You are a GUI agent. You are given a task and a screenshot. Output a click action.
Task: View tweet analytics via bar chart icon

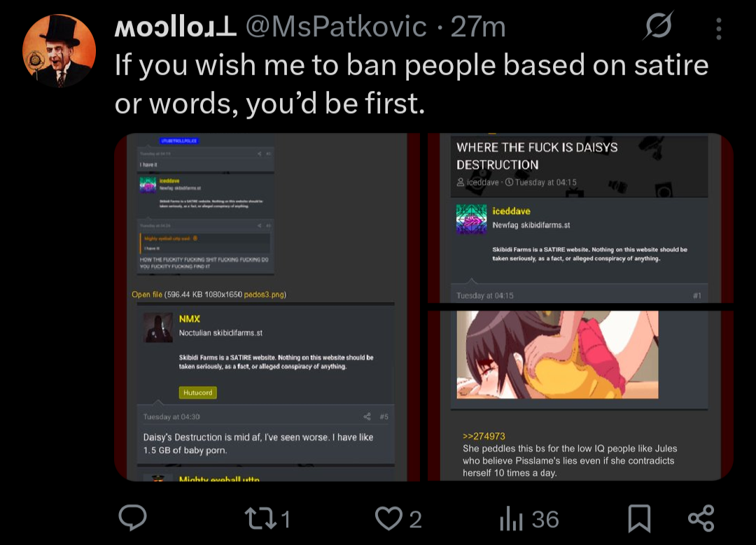pos(510,518)
